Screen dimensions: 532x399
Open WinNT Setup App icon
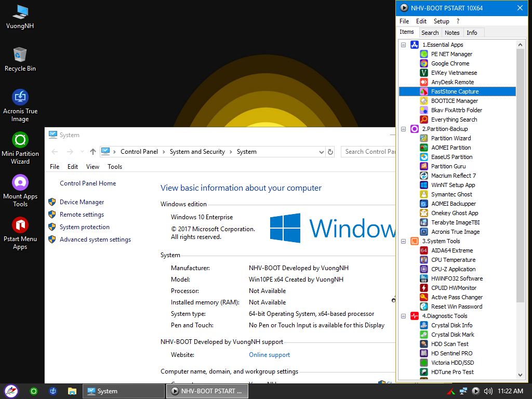[424, 185]
